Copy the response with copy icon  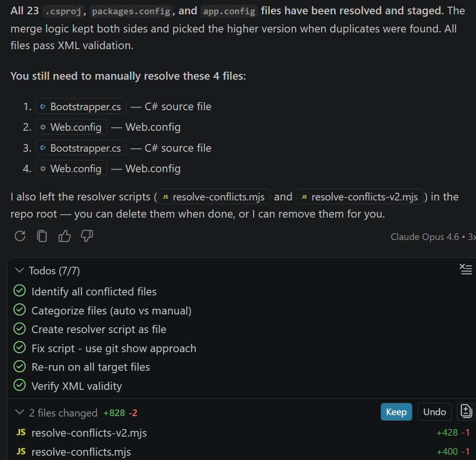(42, 236)
